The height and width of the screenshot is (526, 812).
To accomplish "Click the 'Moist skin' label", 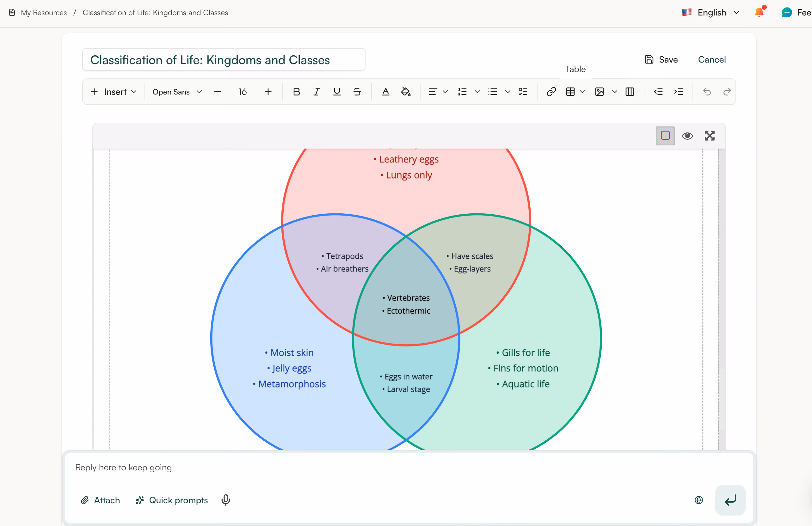I will coord(292,353).
